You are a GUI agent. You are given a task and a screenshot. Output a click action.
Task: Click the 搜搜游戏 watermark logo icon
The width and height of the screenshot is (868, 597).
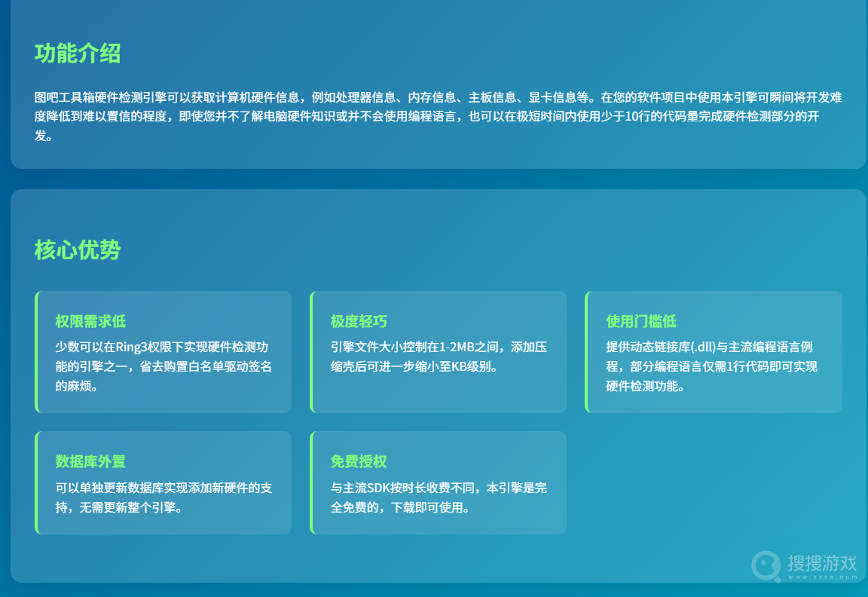coord(766,565)
